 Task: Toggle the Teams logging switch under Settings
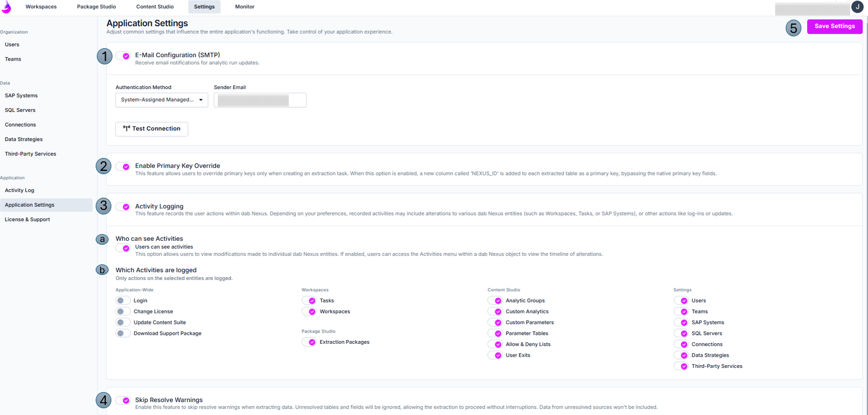pyautogui.click(x=681, y=311)
